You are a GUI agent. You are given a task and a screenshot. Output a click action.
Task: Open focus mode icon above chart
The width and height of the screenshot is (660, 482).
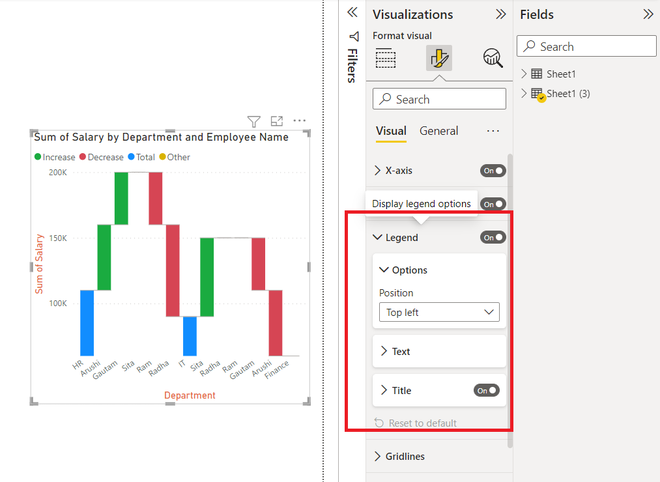click(x=277, y=121)
